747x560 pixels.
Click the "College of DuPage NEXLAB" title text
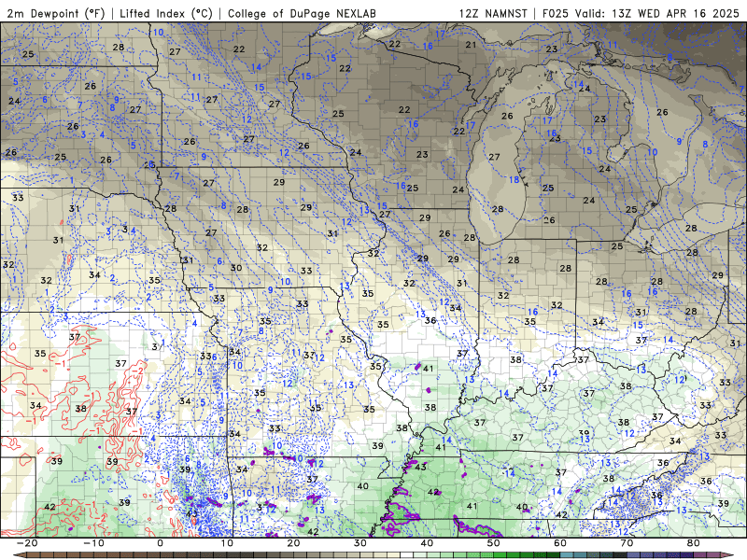[x=302, y=13]
